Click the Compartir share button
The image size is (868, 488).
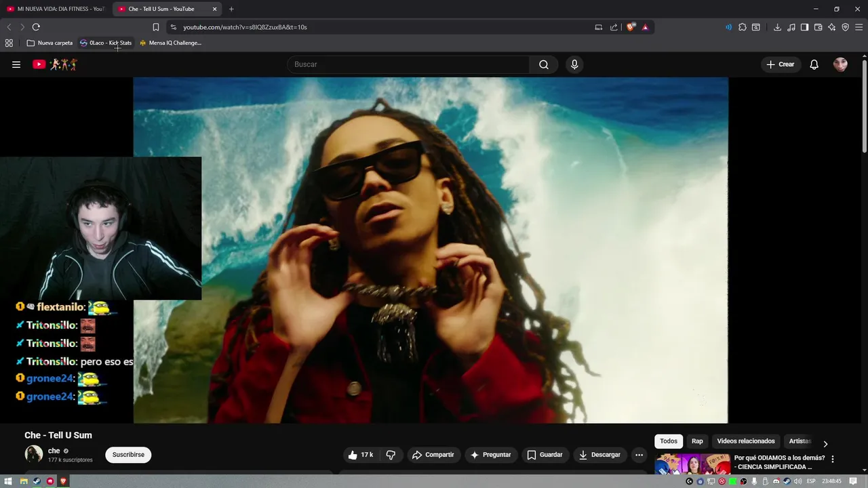(x=433, y=455)
